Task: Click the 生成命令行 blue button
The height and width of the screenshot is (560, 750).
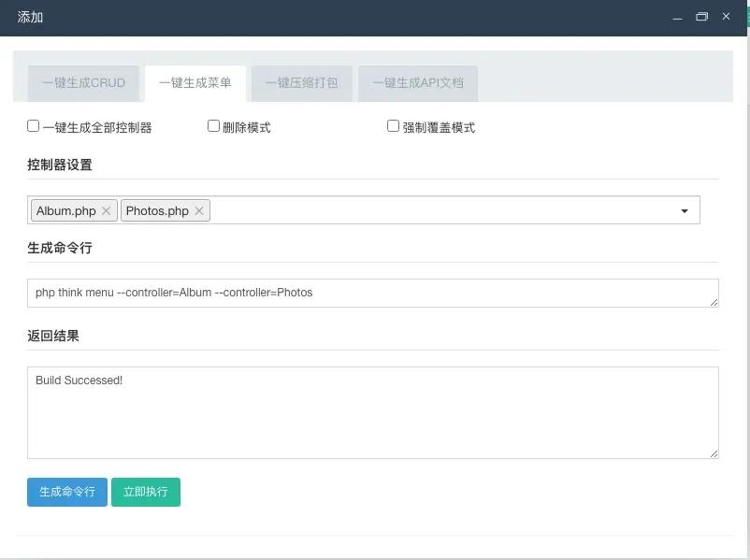Action: 67,492
